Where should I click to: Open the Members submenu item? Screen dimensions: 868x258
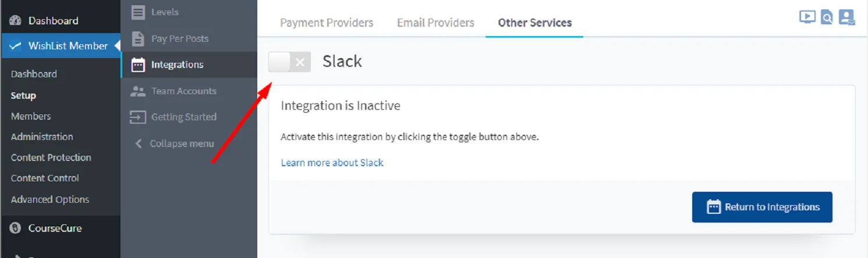pyautogui.click(x=31, y=116)
